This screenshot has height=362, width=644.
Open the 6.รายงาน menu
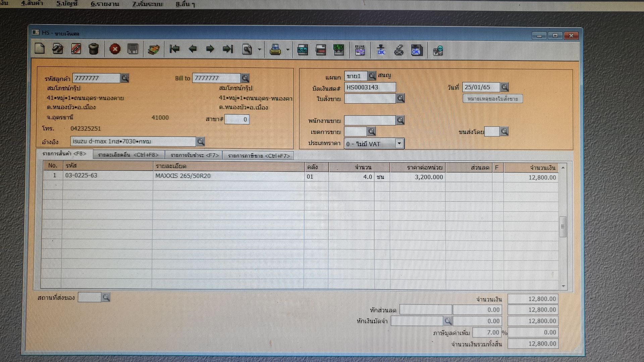tap(105, 4)
